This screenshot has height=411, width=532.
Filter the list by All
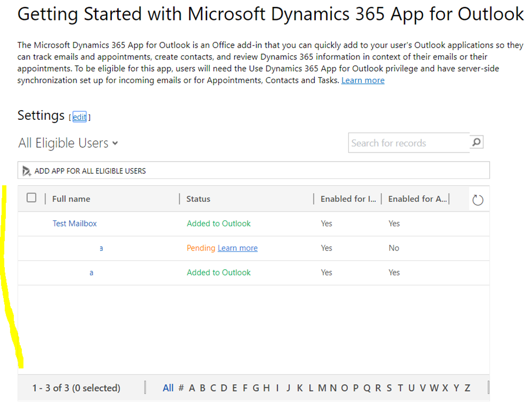click(168, 388)
